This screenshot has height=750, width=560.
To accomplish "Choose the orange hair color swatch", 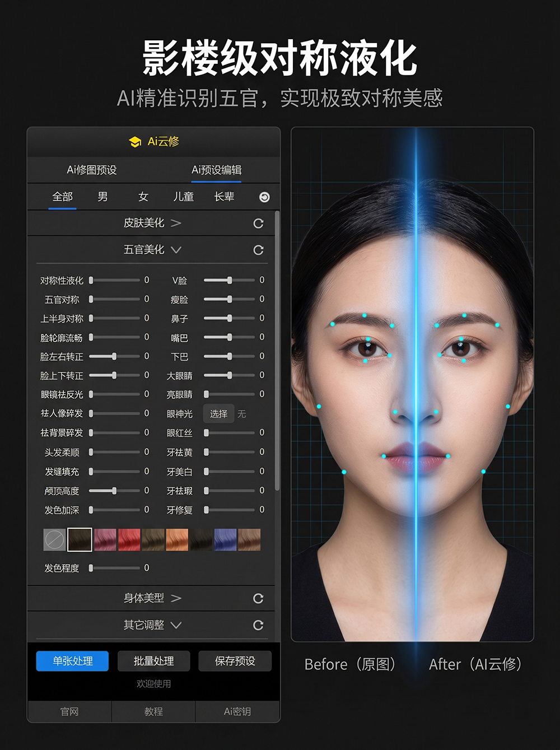I will tap(177, 540).
